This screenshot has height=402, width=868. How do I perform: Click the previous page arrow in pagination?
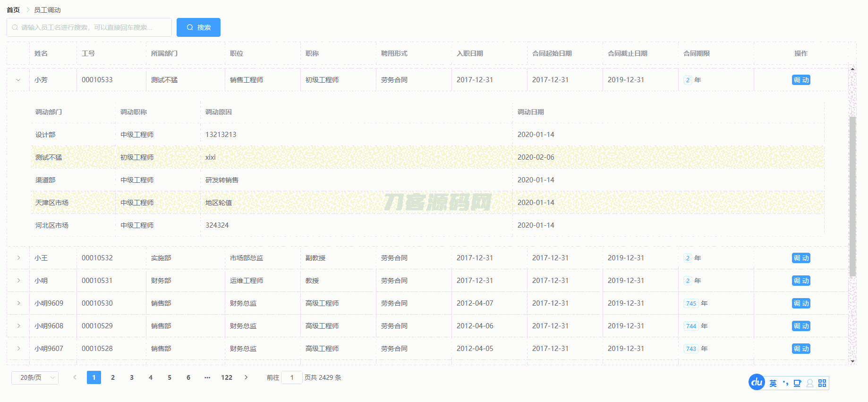[75, 377]
